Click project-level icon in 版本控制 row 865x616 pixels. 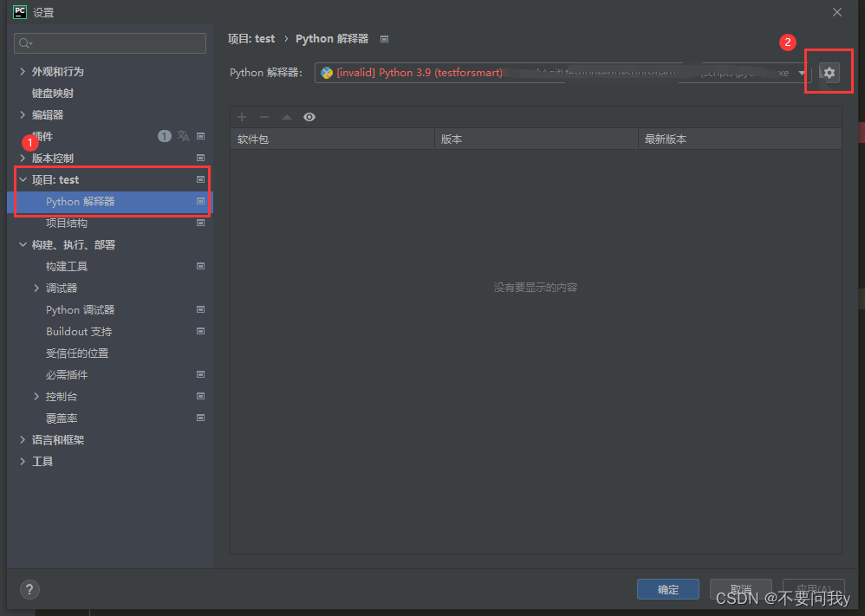[x=201, y=158]
